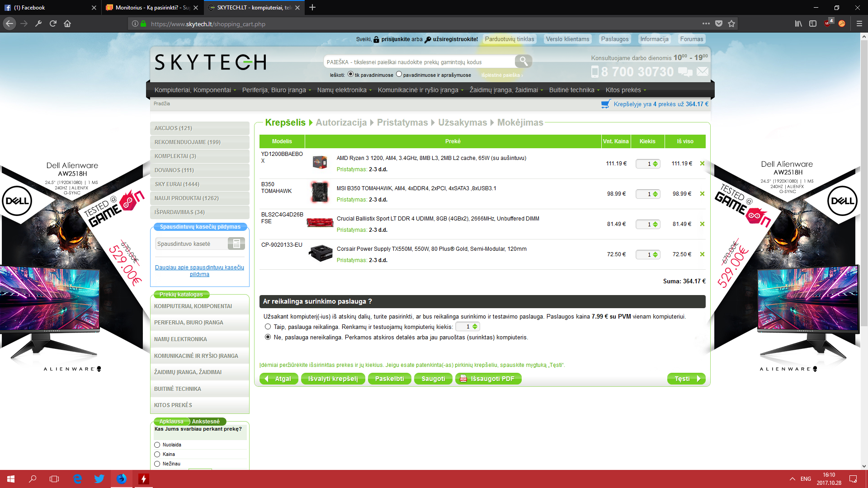Click the MSI B350 motherboard thumbnail
868x488 pixels.
320,192
